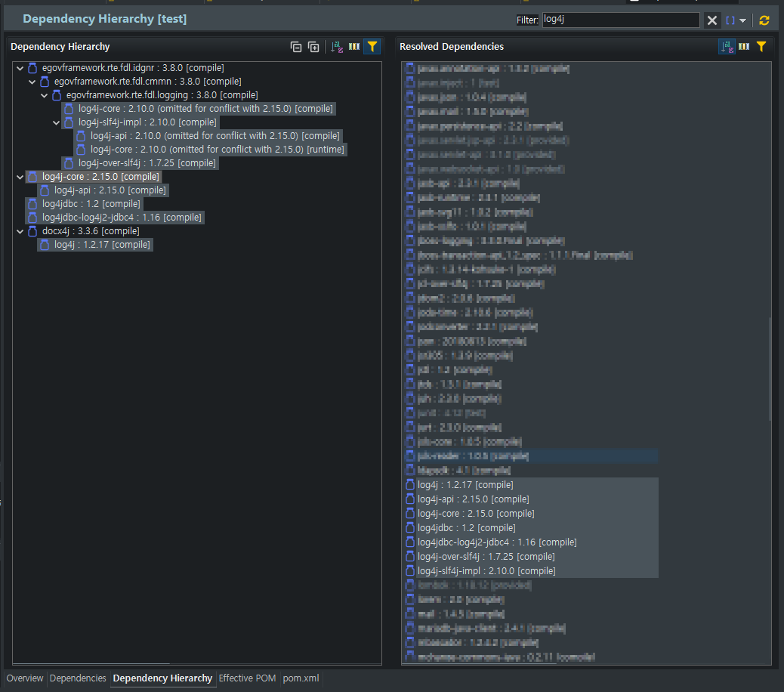Collapse docx4j 3.3.6 tree node
The image size is (784, 692).
point(20,231)
